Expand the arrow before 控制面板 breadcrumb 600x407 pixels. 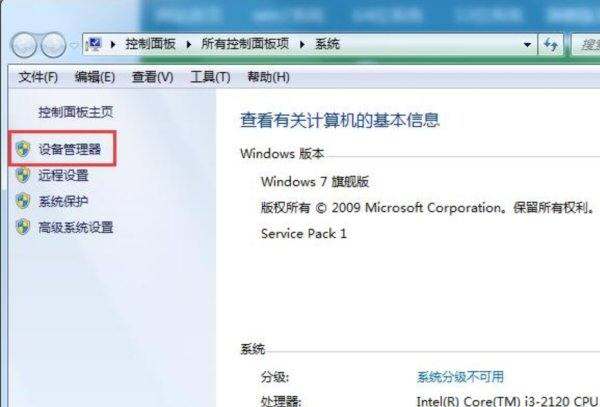tap(113, 45)
